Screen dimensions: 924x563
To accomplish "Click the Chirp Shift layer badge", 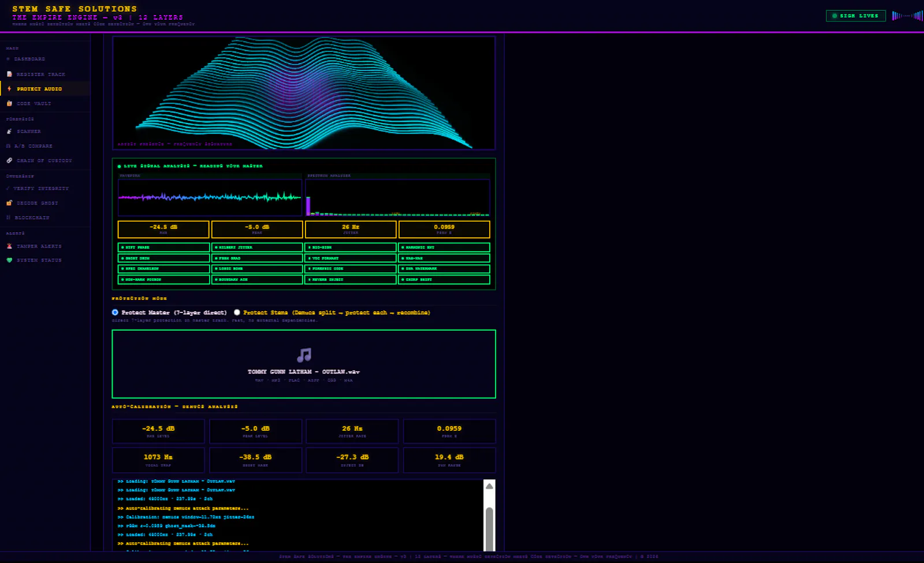I will click(444, 279).
